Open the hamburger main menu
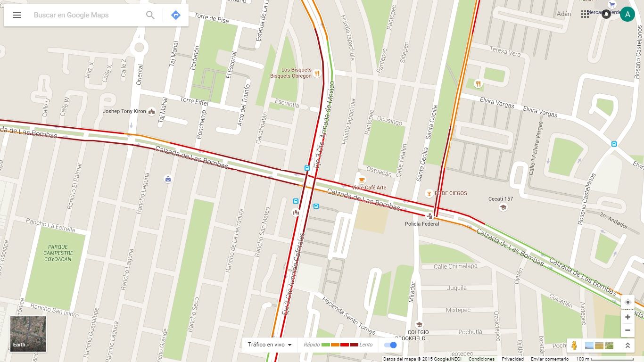Screen dimensions: 644x362 [17, 15]
